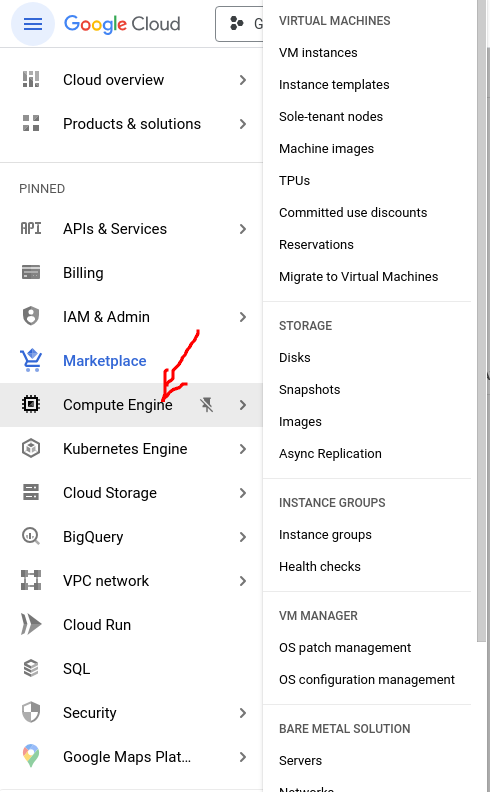
Task: Expand the Cloud Storage chevron
Action: tap(243, 492)
